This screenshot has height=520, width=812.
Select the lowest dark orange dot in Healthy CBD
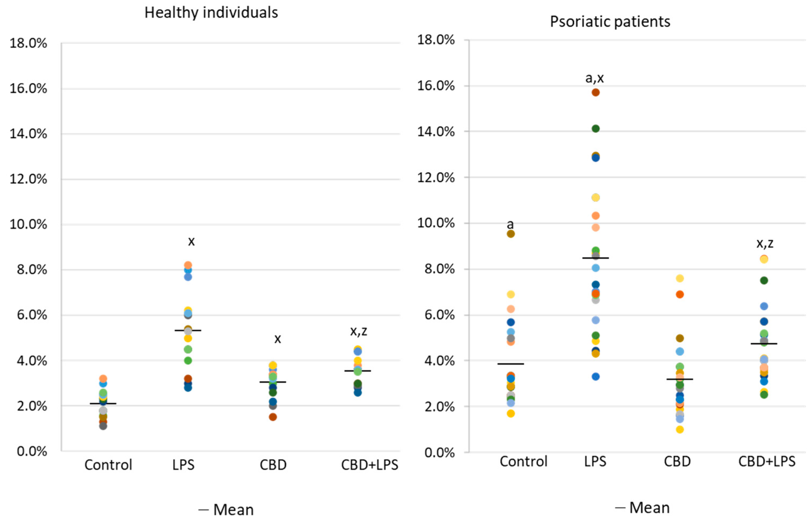pyautogui.click(x=273, y=417)
